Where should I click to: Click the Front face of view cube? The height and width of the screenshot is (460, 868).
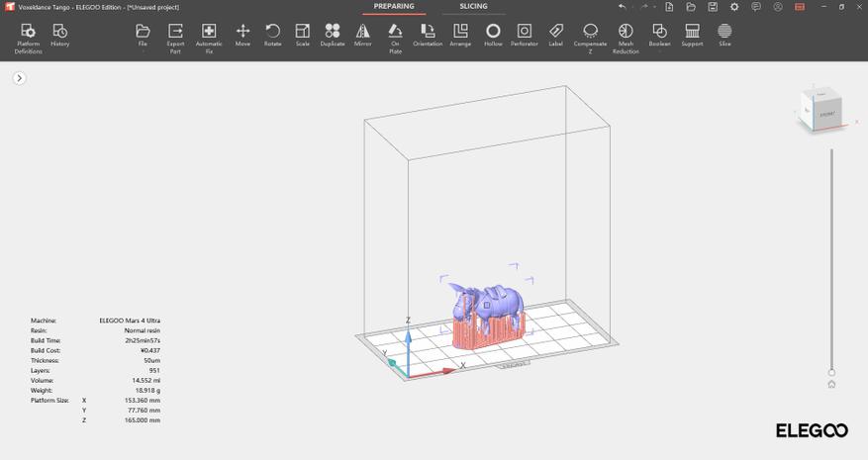coord(825,115)
